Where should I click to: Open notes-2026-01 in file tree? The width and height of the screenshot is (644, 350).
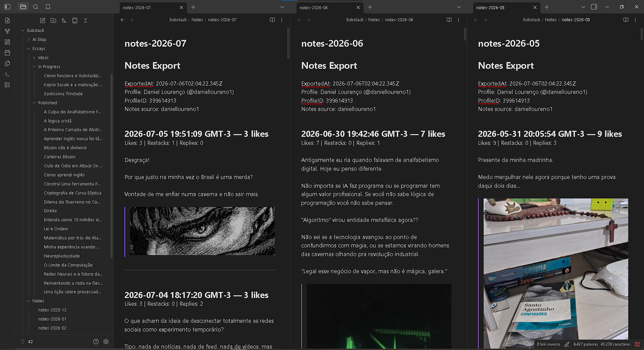(x=52, y=319)
